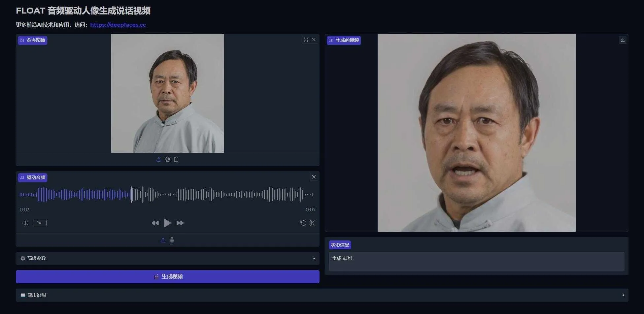Expand the 使用说明 usage instructions section
644x314 pixels.
coord(322,295)
